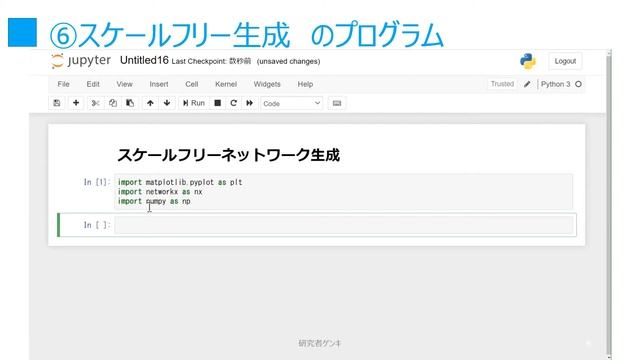Click the Last Checkpoint status text
640x360 pixels.
tap(211, 61)
